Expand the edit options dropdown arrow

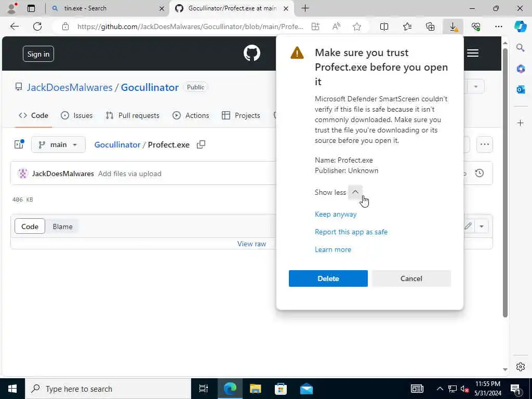click(482, 227)
